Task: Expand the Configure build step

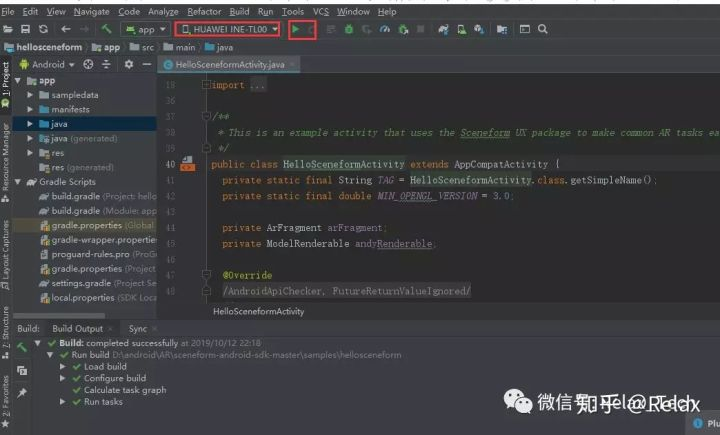Action: pos(63,378)
